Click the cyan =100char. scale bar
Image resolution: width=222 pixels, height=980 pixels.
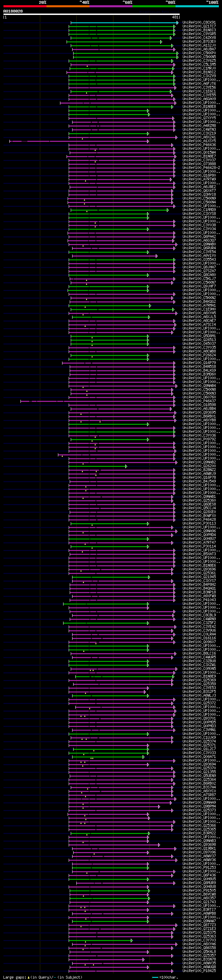click(155, 977)
